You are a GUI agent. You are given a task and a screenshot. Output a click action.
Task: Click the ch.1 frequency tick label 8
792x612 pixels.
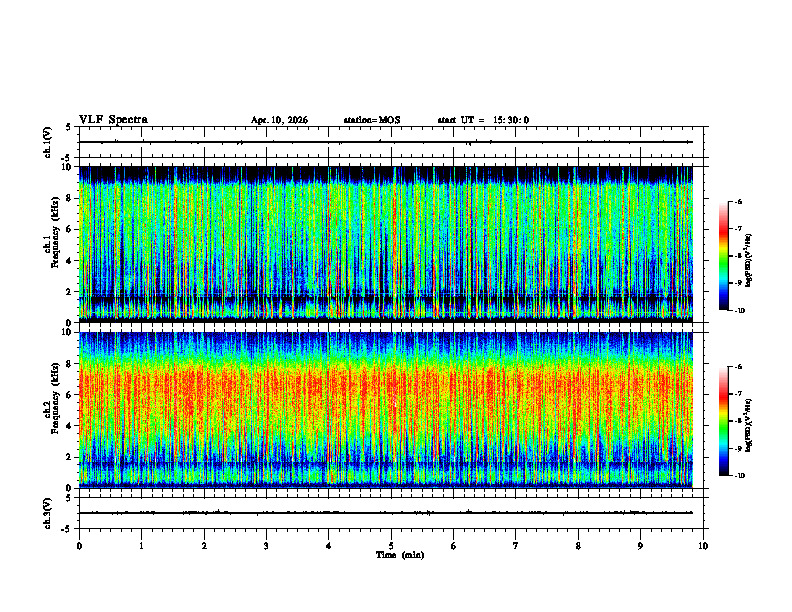pos(70,198)
